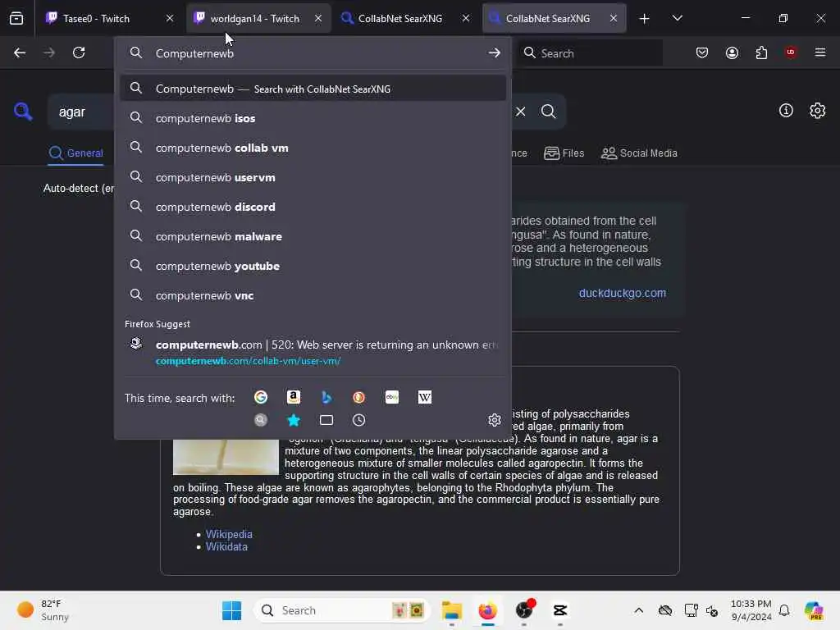Open the computernewb.com Firefox Suggest result
This screenshot has height=630, width=840.
pos(313,352)
